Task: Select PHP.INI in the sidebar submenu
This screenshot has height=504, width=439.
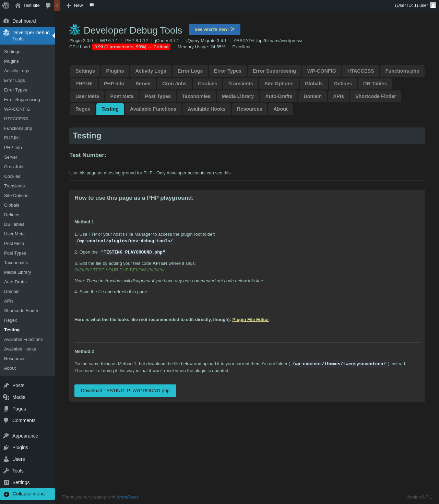Action: (x=27, y=138)
